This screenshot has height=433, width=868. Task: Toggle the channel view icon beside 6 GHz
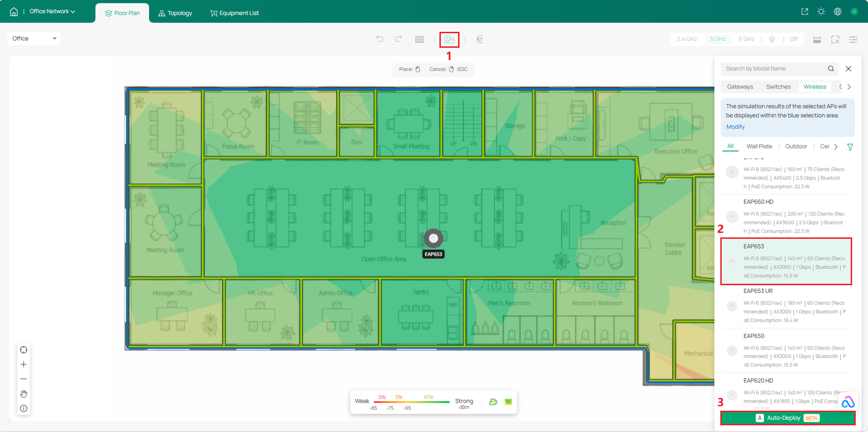(772, 39)
